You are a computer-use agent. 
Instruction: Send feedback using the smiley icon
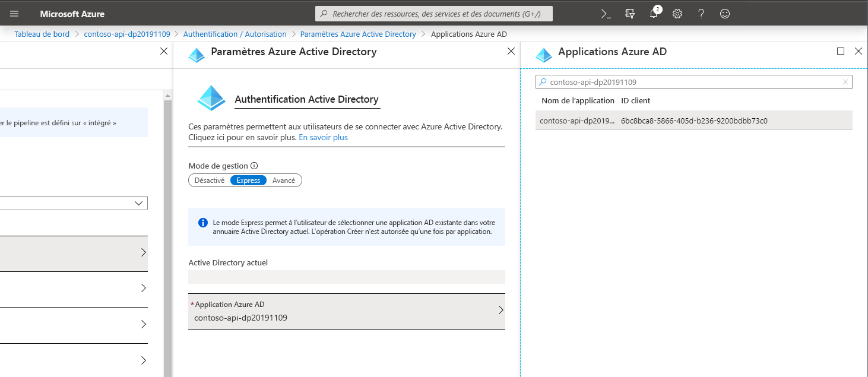724,13
